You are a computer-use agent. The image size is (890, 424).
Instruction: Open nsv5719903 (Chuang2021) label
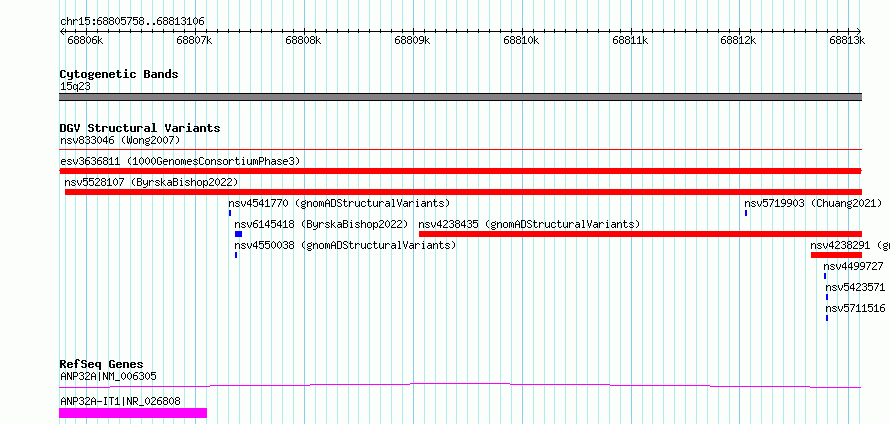point(813,203)
